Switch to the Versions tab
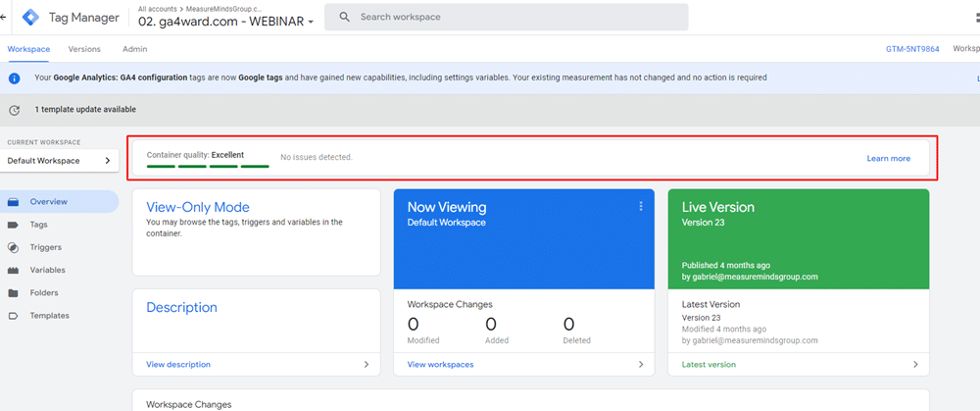Screen dimensions: 980x411 (84, 49)
